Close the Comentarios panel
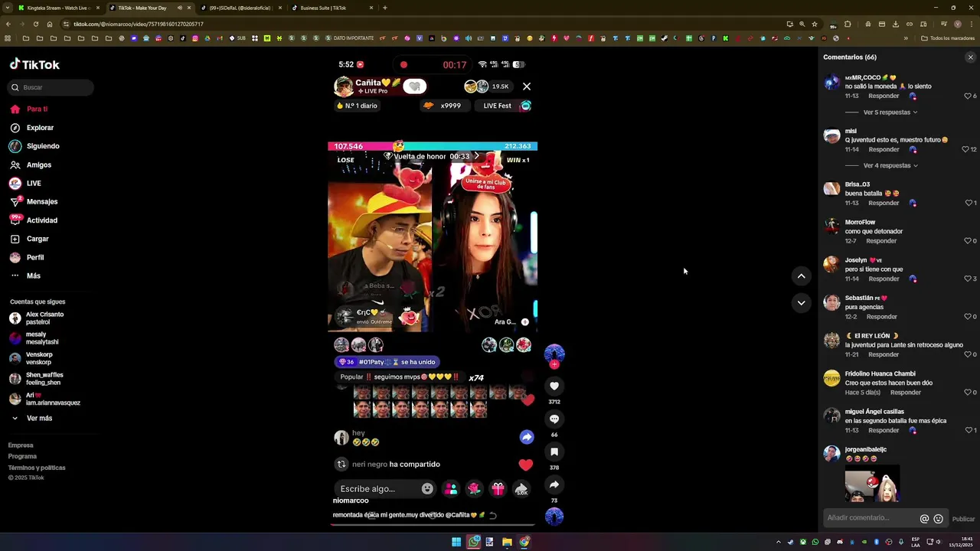The width and height of the screenshot is (980, 551). [x=970, y=57]
